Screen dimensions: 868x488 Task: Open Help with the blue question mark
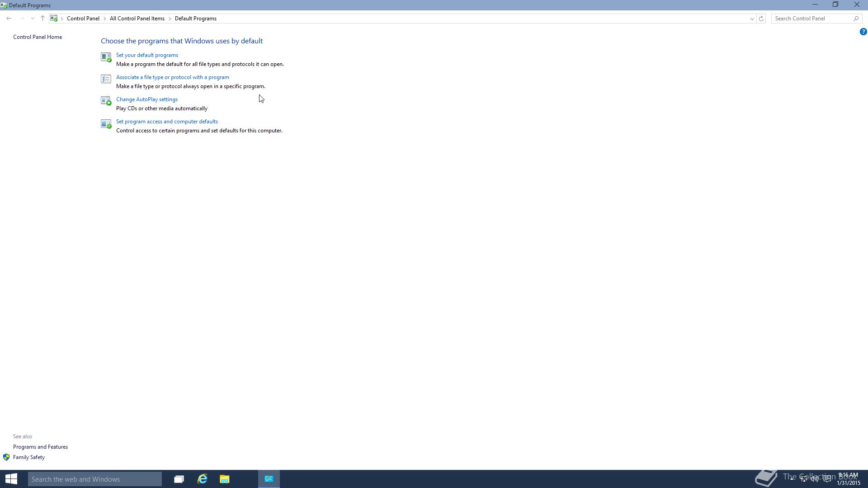[x=863, y=32]
